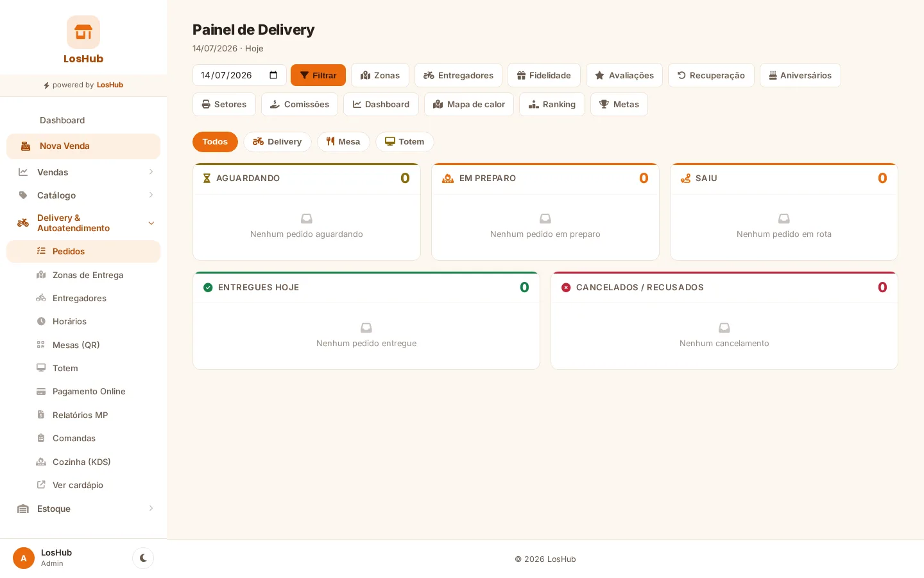
Task: Open the Metas trophy button
Action: coord(619,104)
